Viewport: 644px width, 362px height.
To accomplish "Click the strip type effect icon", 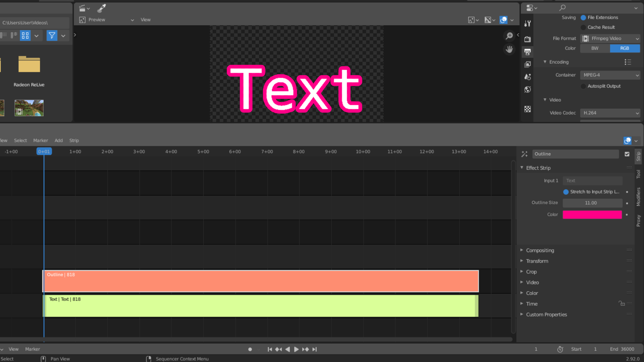I will [x=525, y=154].
